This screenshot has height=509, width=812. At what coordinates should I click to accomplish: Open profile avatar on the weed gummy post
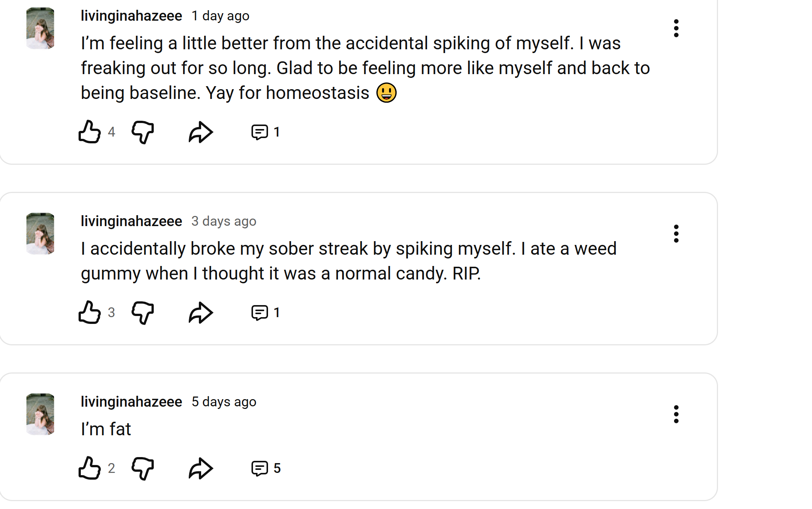tap(40, 234)
